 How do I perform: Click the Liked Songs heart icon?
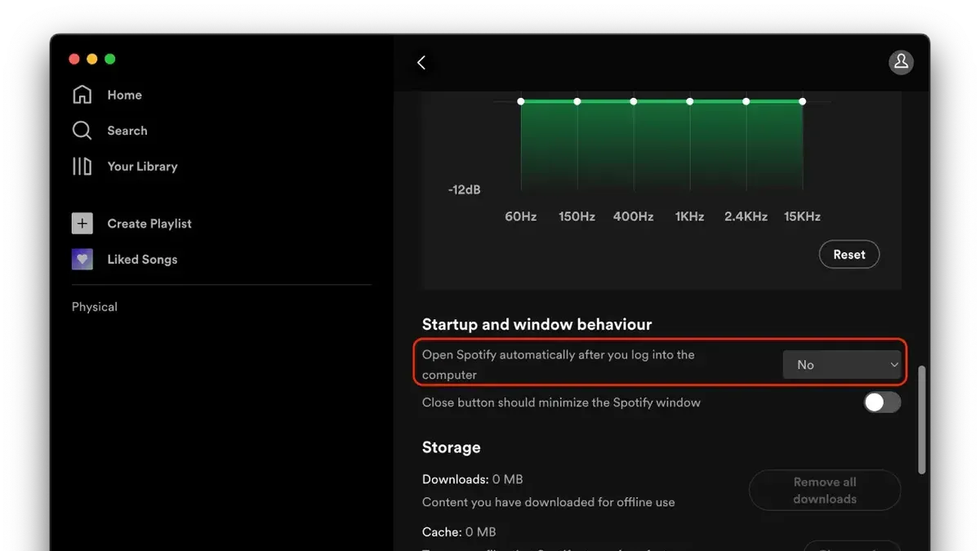(x=82, y=260)
